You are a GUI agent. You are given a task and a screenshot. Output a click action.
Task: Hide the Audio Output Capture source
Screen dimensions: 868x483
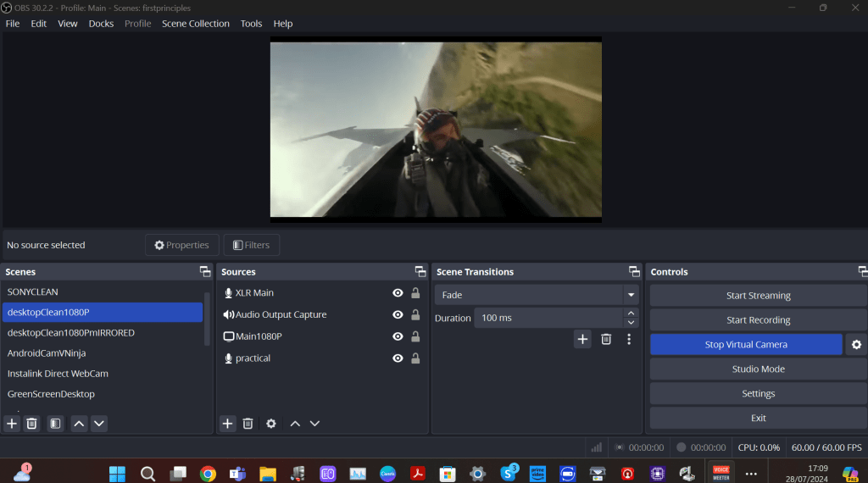(x=398, y=315)
